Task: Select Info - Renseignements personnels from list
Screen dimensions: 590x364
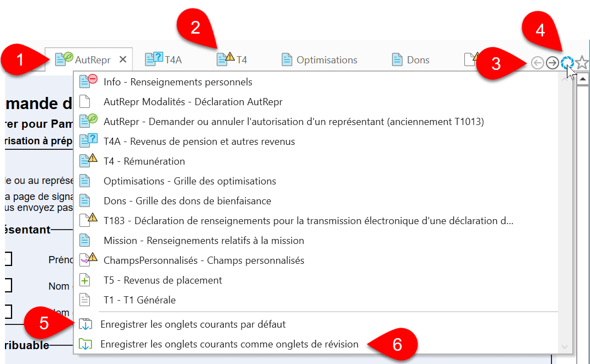Action: point(178,82)
